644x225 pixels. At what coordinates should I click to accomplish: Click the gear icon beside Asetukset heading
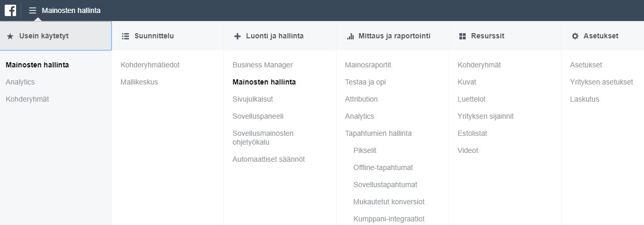click(575, 36)
